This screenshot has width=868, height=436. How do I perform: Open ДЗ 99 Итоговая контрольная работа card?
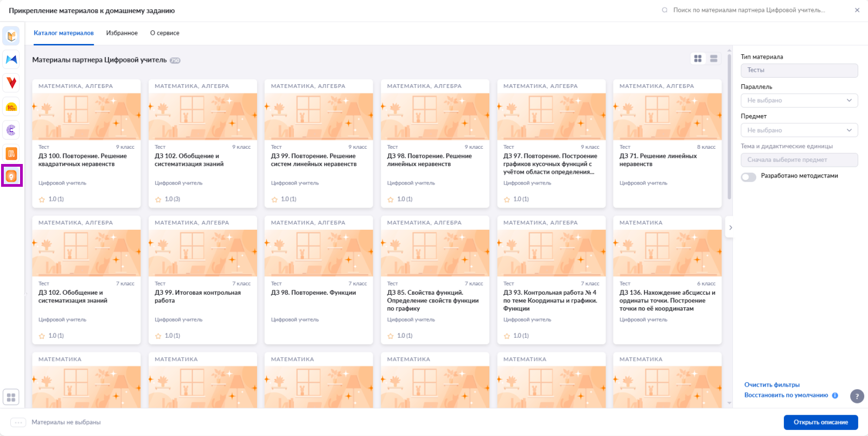(x=202, y=280)
